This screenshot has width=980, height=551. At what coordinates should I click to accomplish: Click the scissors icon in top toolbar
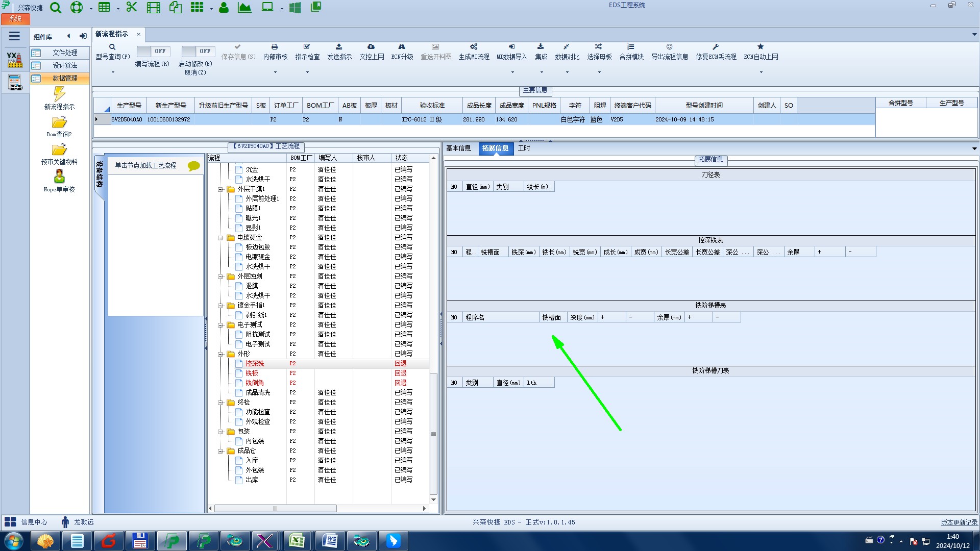tap(132, 7)
